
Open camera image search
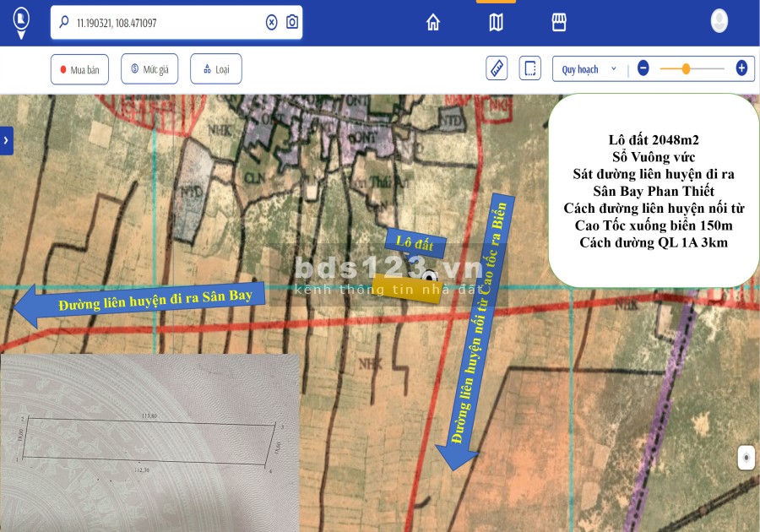click(292, 22)
